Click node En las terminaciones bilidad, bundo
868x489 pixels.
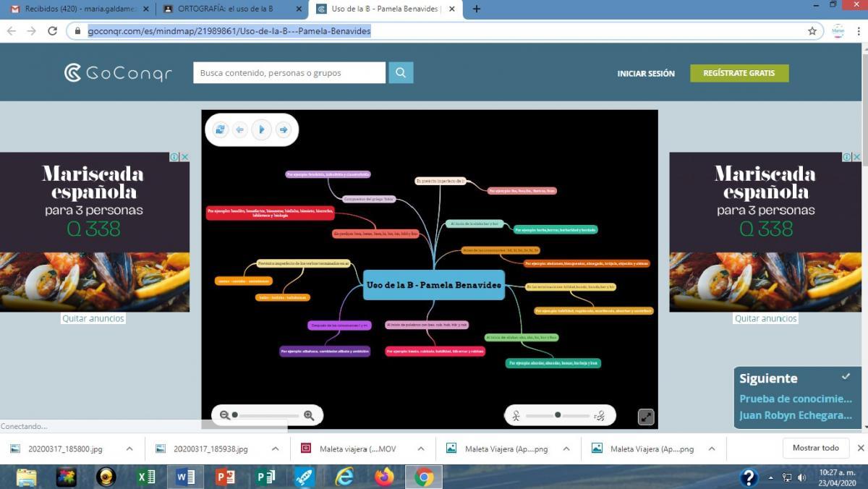coord(571,287)
